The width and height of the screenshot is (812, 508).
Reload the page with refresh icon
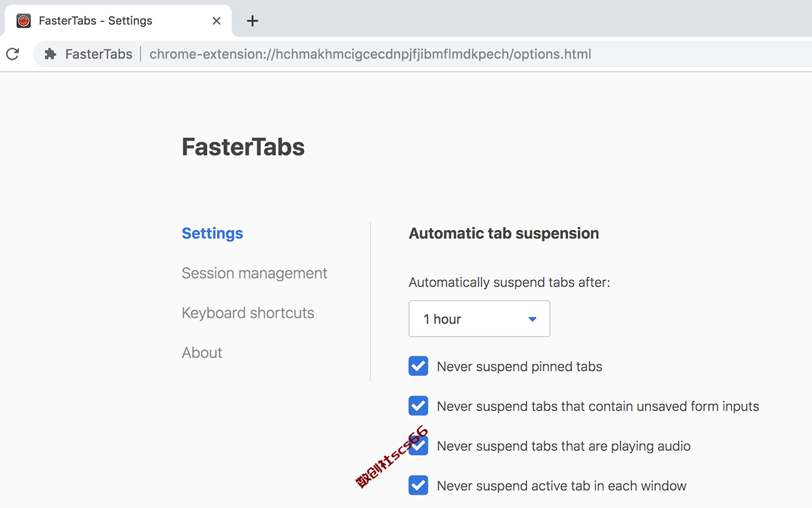coord(12,54)
